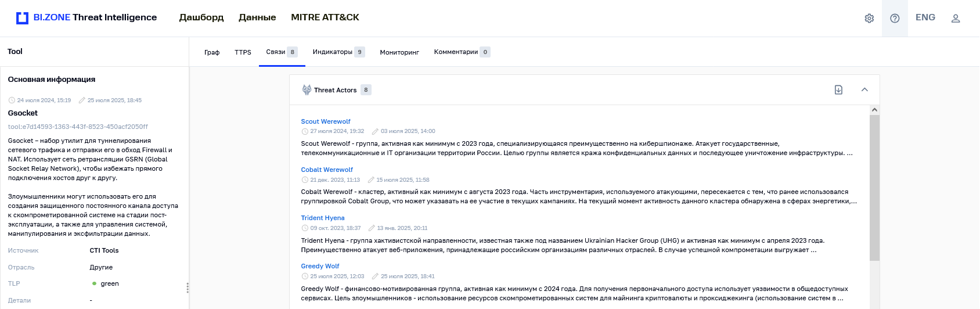Switch to the Комментарии tab
The width and height of the screenshot is (980, 309).
[462, 52]
